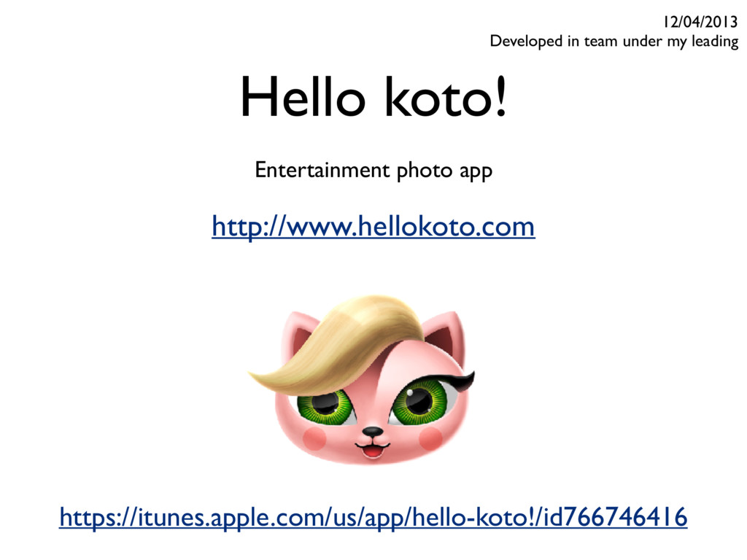Click the word 'Entertainment' in the subtitle
Viewport: 747px width, 560px height.
(x=322, y=170)
